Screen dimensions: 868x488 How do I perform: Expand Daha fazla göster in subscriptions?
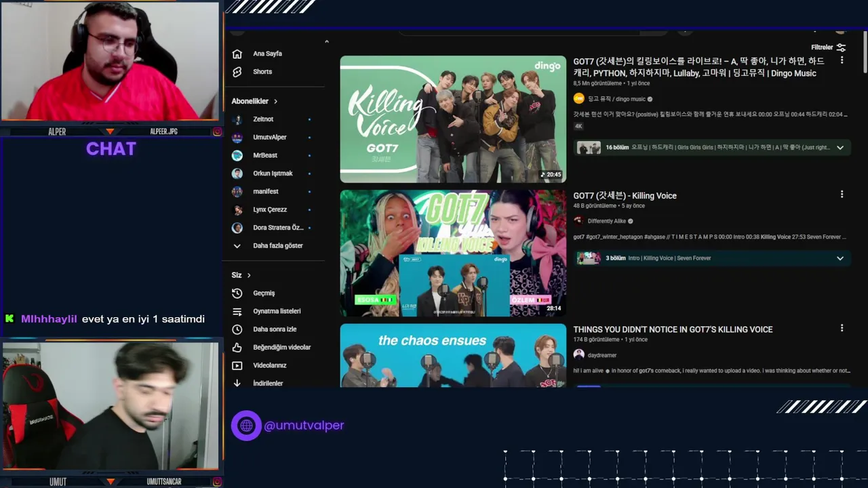(x=277, y=246)
